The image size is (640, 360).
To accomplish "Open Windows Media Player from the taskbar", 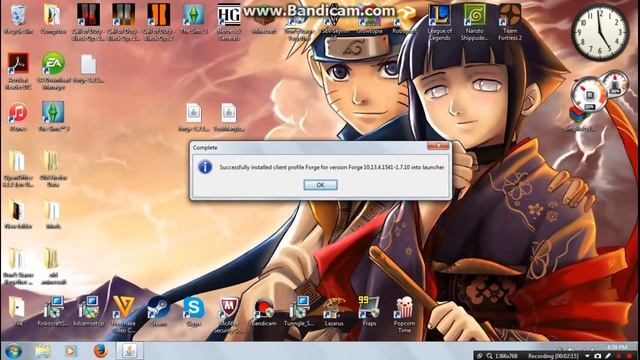I will point(71,351).
